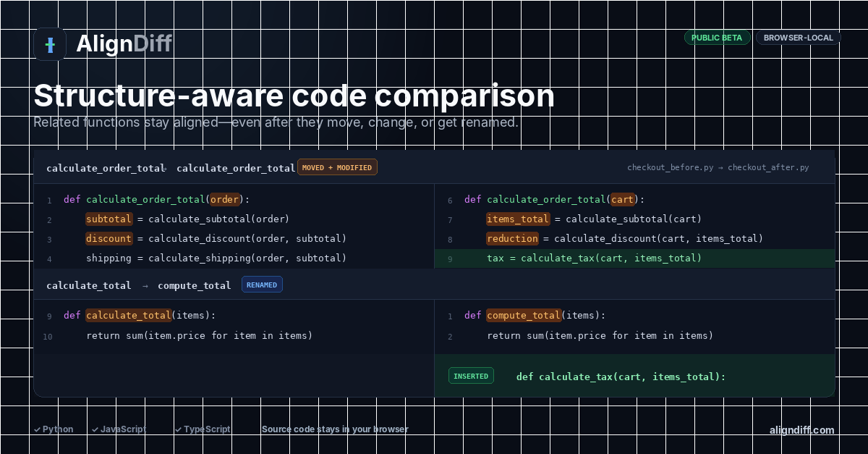The width and height of the screenshot is (868, 454).
Task: Click the checkout_before.py → checkout_after.py file label
Action: [x=718, y=167]
